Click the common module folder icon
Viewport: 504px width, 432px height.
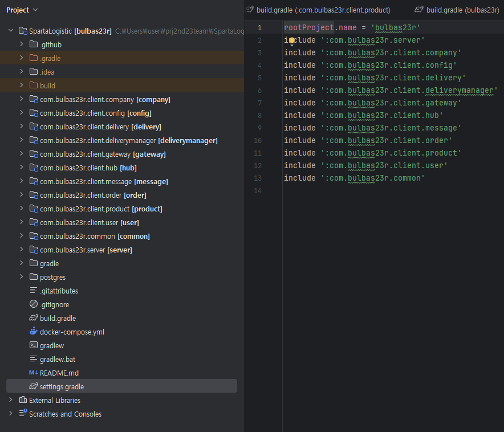tap(34, 236)
